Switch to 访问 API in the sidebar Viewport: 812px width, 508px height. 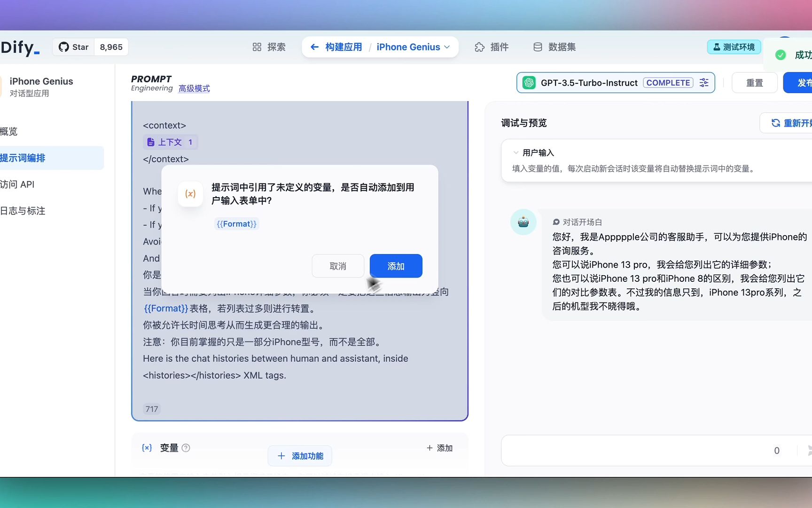pos(17,184)
